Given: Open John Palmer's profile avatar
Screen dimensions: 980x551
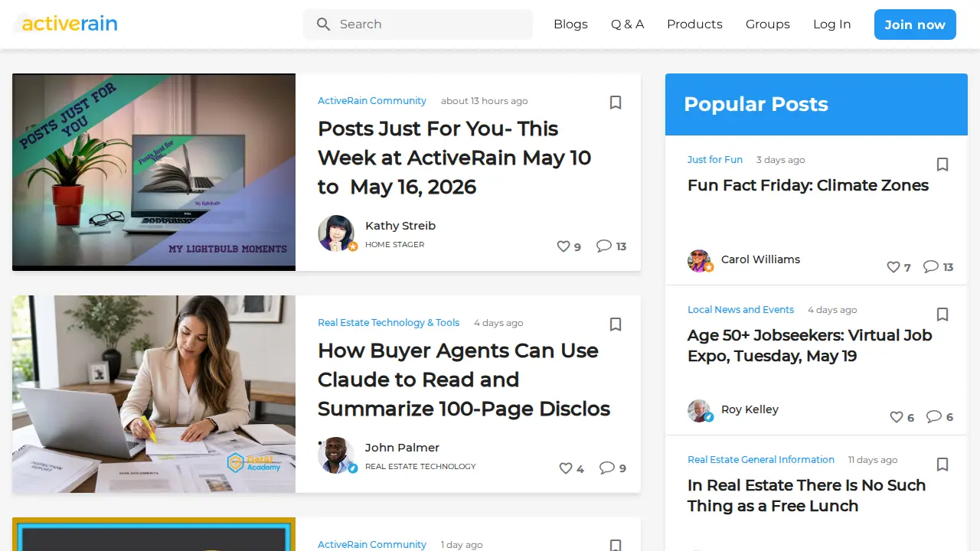Looking at the screenshot, I should (x=336, y=455).
